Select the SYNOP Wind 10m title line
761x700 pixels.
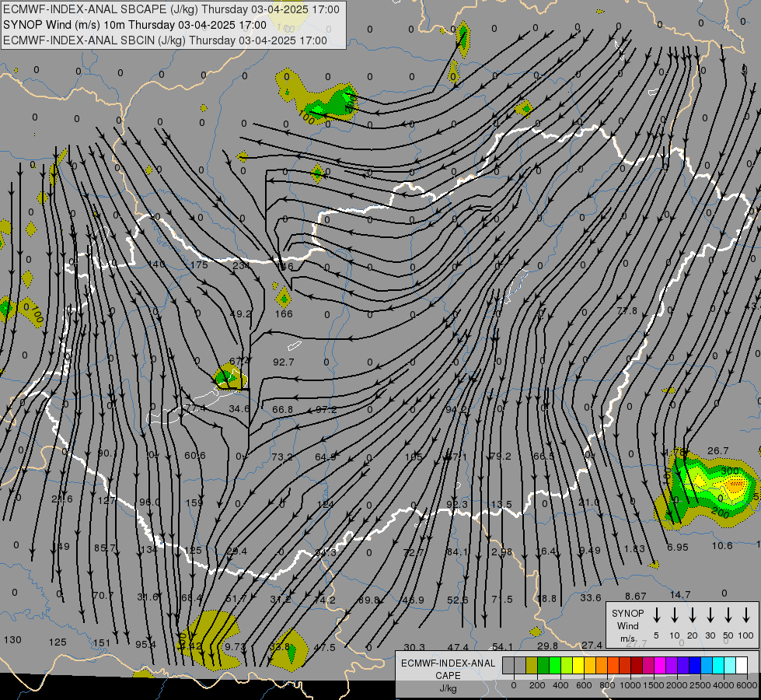[134, 25]
